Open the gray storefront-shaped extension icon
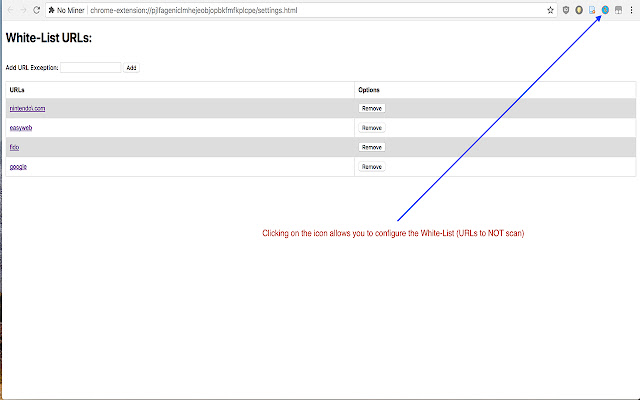Viewport: 640px width, 400px height. (618, 10)
